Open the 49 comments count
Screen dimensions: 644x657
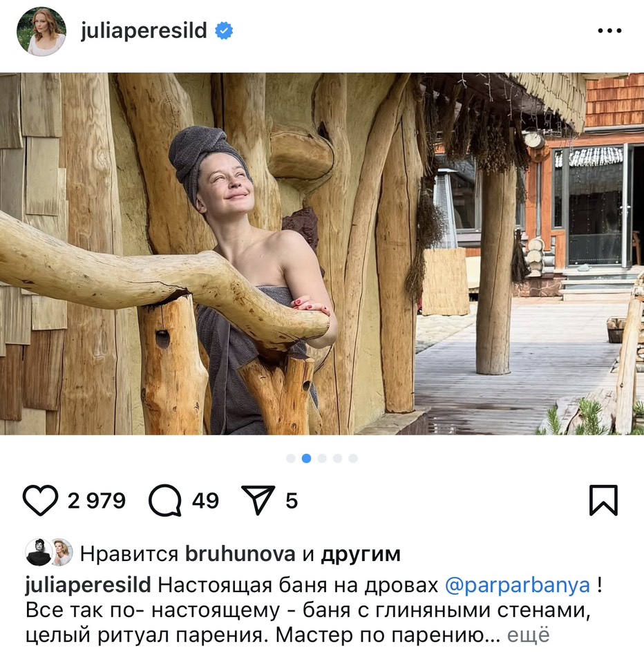click(x=205, y=501)
